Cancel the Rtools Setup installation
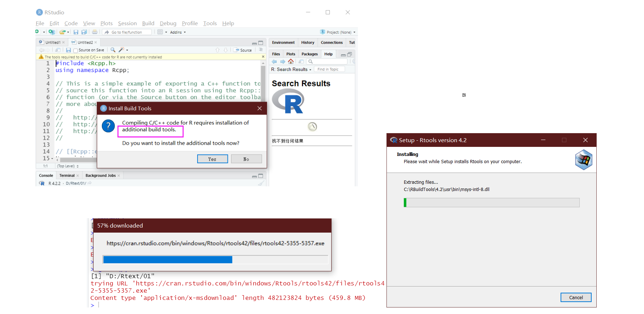This screenshot has width=644, height=314. click(x=576, y=297)
